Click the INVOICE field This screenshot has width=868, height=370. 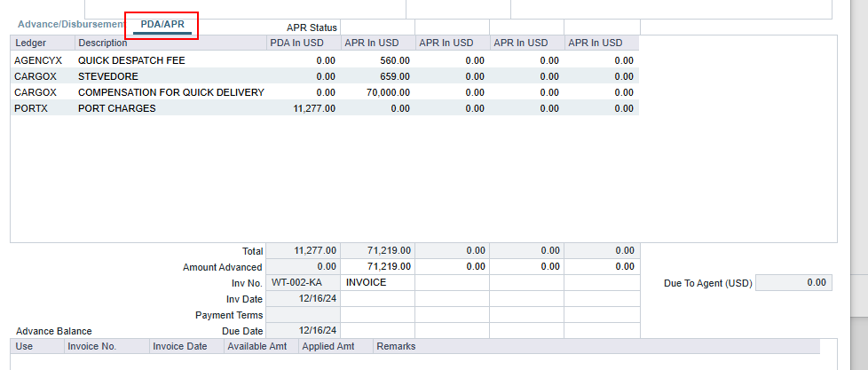tap(377, 283)
